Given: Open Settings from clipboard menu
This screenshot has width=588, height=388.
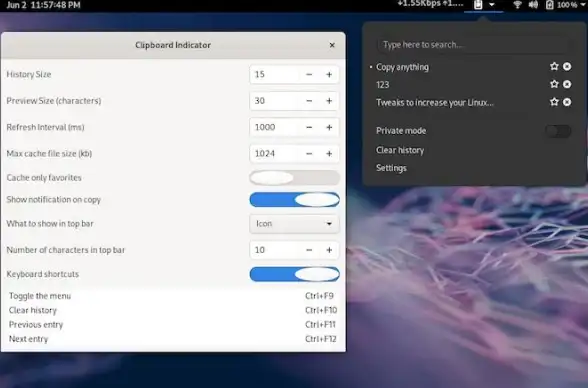Looking at the screenshot, I should 391,168.
